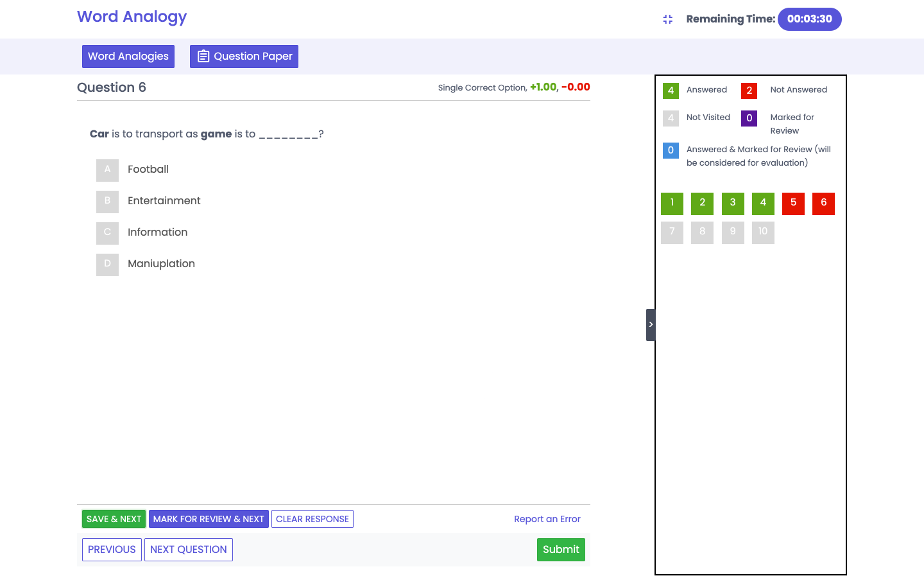Jump to question 10 in palette

(763, 232)
